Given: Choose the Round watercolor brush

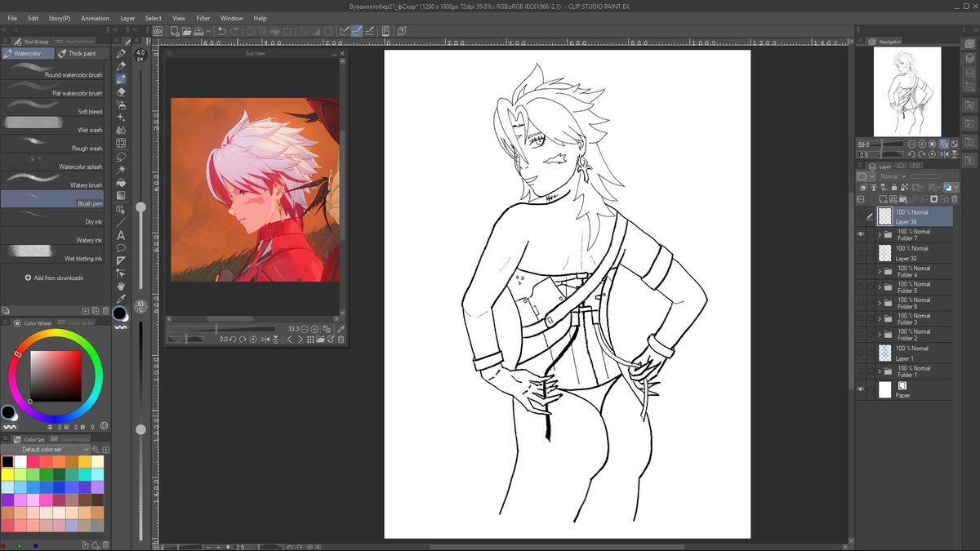Looking at the screenshot, I should pos(52,70).
